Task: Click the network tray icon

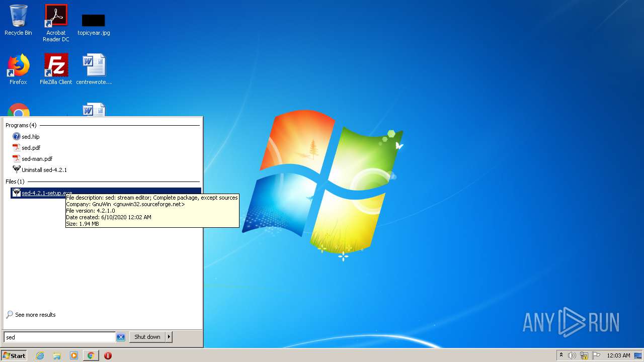Action: click(x=584, y=355)
